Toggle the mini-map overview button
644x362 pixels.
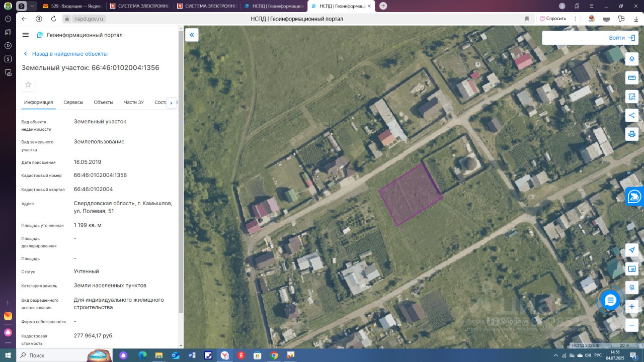pos(632,269)
